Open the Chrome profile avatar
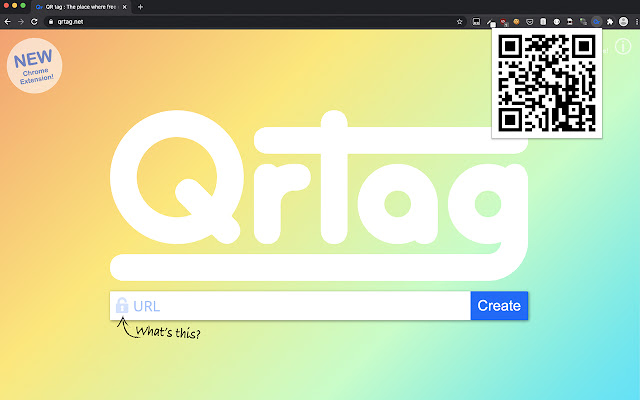The width and height of the screenshot is (640, 400). coord(623,22)
